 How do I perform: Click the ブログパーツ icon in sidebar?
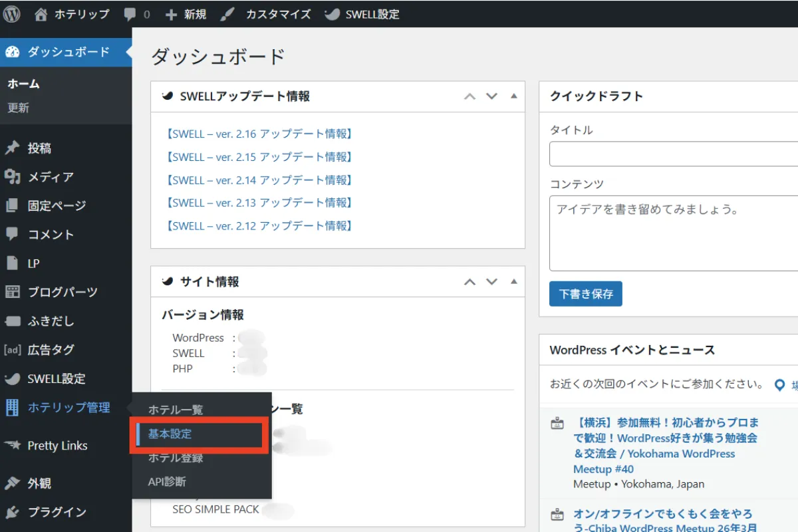pos(12,292)
